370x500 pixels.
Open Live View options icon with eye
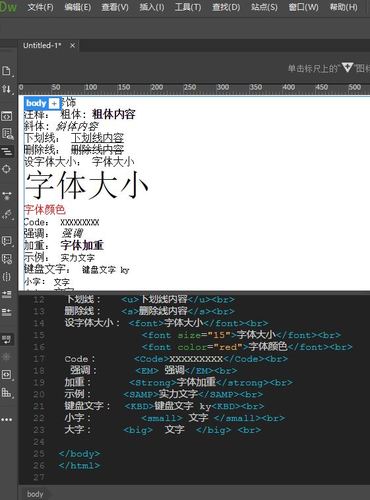point(6,134)
